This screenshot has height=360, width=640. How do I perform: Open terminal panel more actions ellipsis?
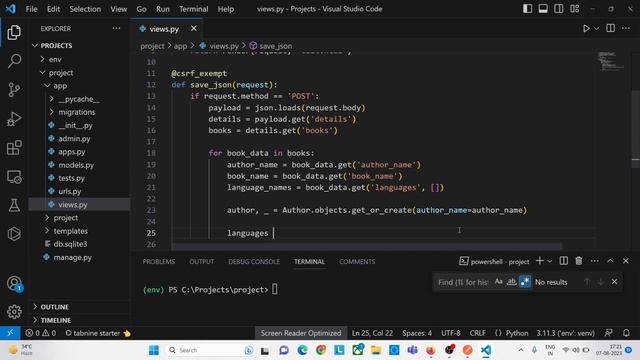[x=594, y=261]
